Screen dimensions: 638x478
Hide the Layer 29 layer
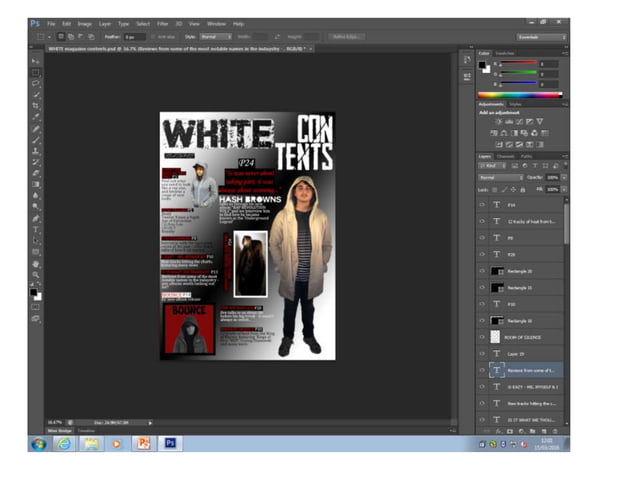pos(483,353)
